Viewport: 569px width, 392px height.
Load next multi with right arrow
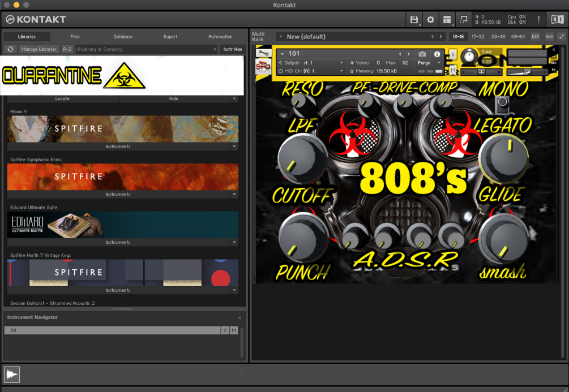(x=441, y=37)
